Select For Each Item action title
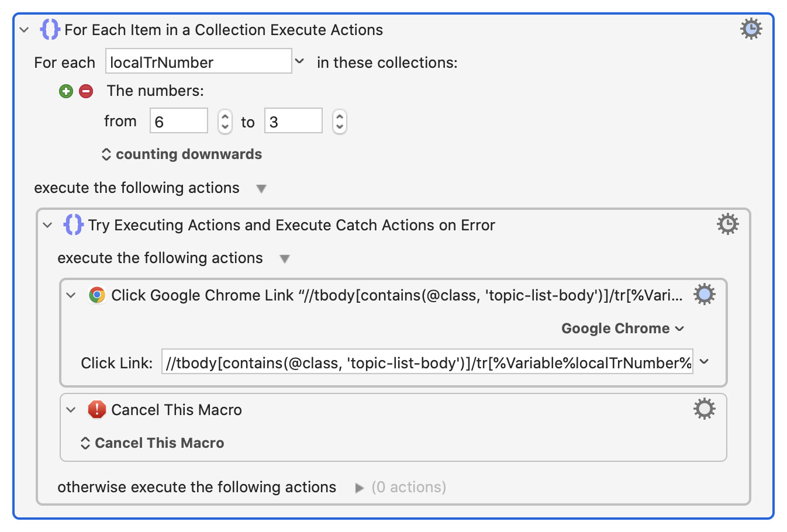787x532 pixels. point(223,30)
